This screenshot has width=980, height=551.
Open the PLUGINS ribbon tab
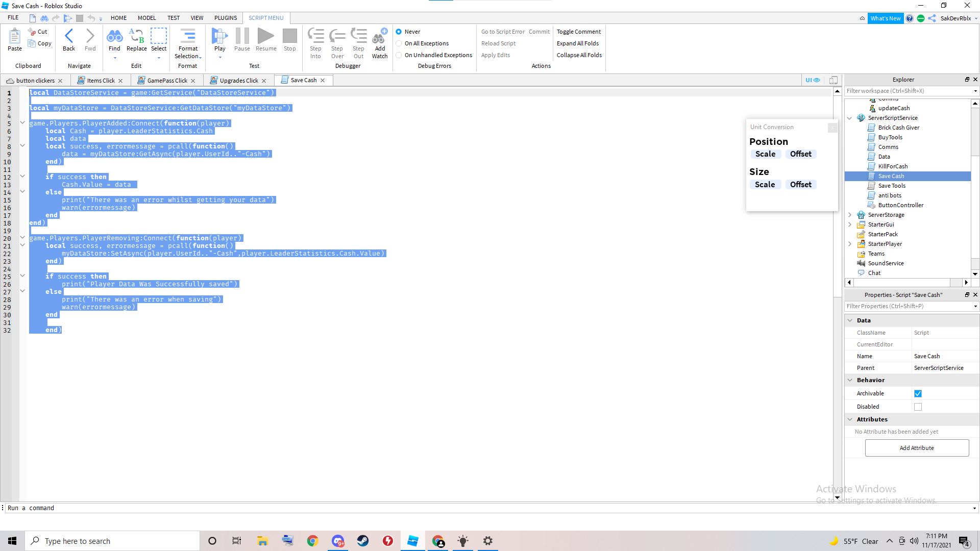click(225, 18)
